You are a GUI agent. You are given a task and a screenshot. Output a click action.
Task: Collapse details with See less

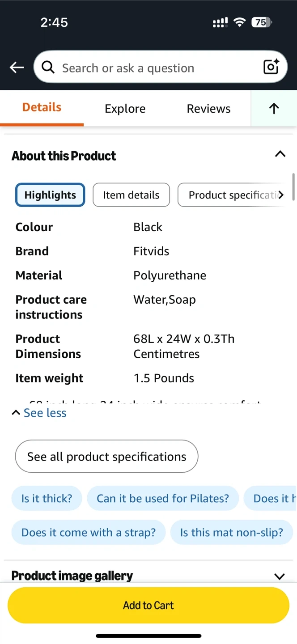point(39,413)
